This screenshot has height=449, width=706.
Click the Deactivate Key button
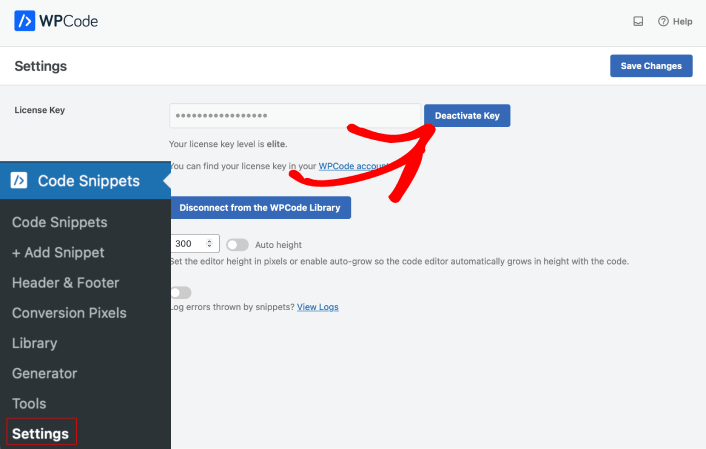[x=467, y=116]
